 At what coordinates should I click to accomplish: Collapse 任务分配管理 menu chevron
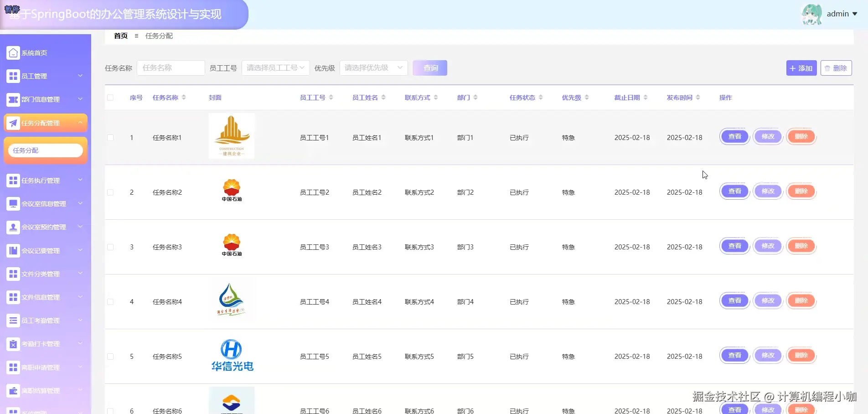[x=80, y=123]
